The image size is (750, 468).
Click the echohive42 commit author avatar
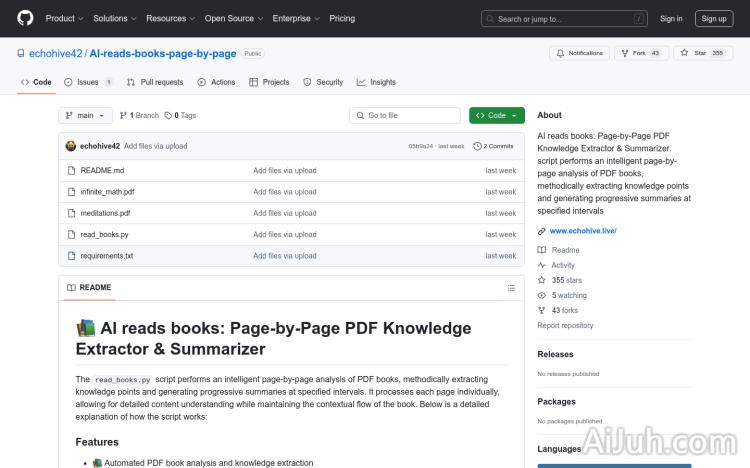click(x=71, y=146)
